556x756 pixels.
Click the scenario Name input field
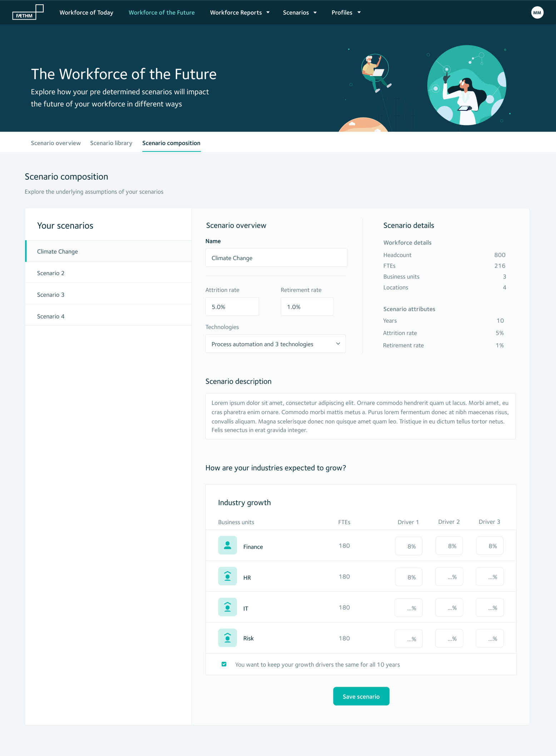(x=276, y=258)
